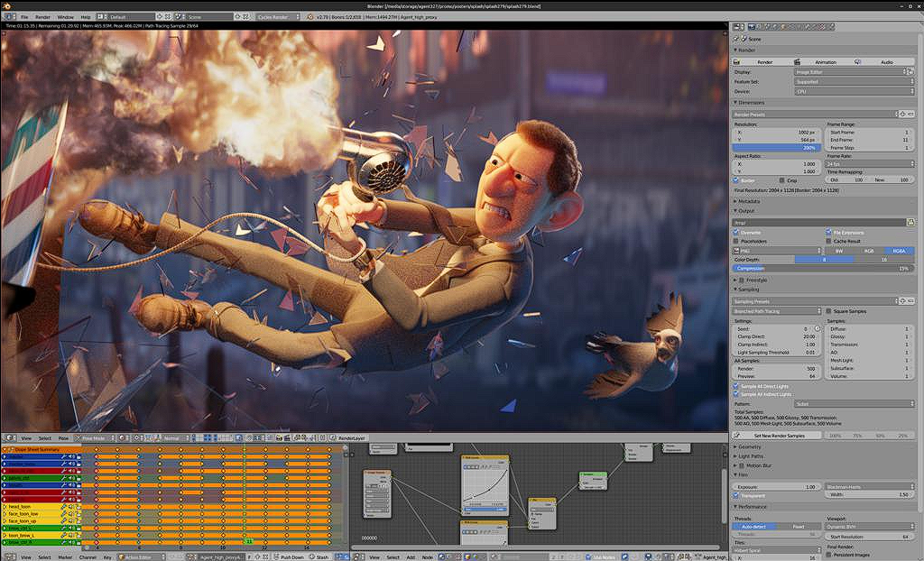Open the Render menu in top bar
Image resolution: width=924 pixels, height=561 pixels.
point(42,16)
